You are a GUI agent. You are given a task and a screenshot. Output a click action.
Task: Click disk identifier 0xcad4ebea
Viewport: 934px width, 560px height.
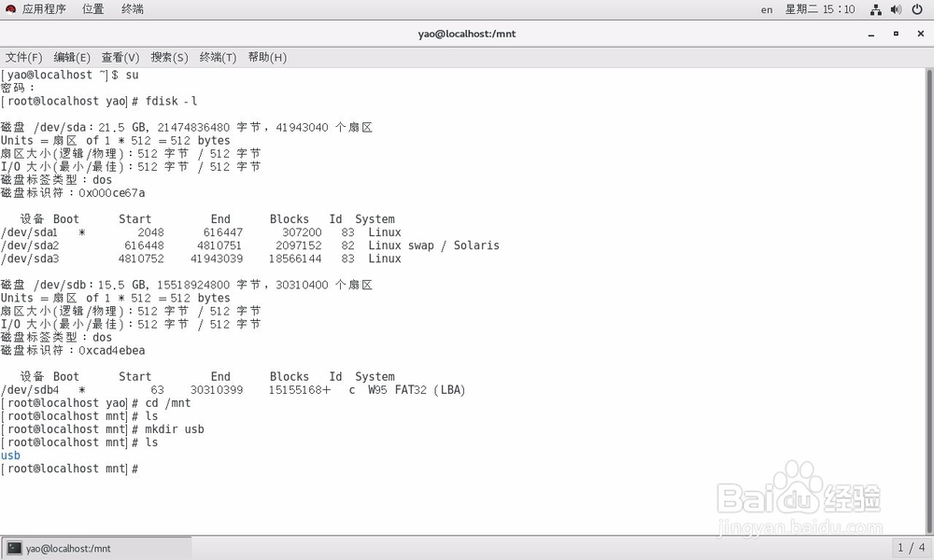112,351
